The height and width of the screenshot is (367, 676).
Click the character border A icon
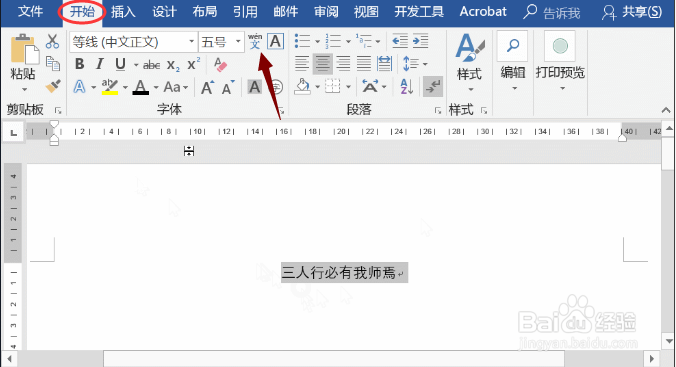click(275, 41)
